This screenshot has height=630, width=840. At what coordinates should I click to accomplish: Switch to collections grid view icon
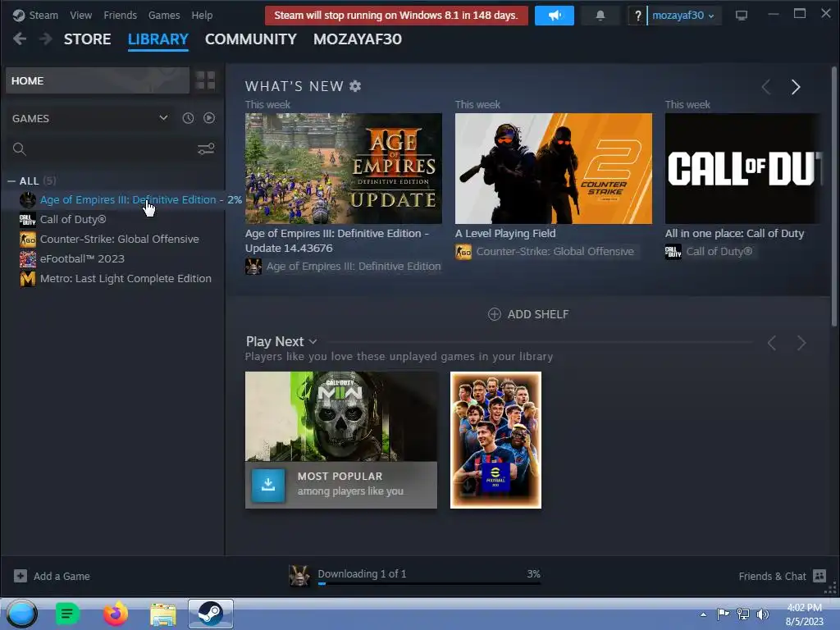click(x=205, y=80)
